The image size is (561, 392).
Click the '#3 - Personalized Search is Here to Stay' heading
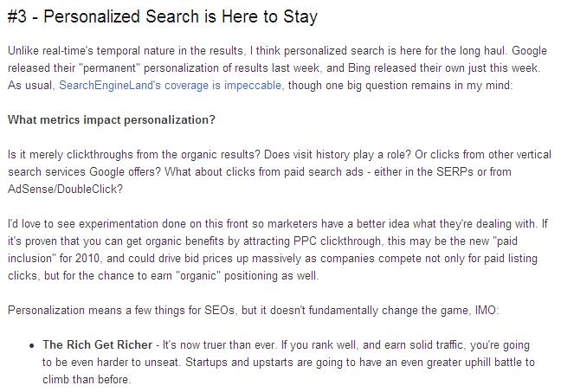point(163,16)
